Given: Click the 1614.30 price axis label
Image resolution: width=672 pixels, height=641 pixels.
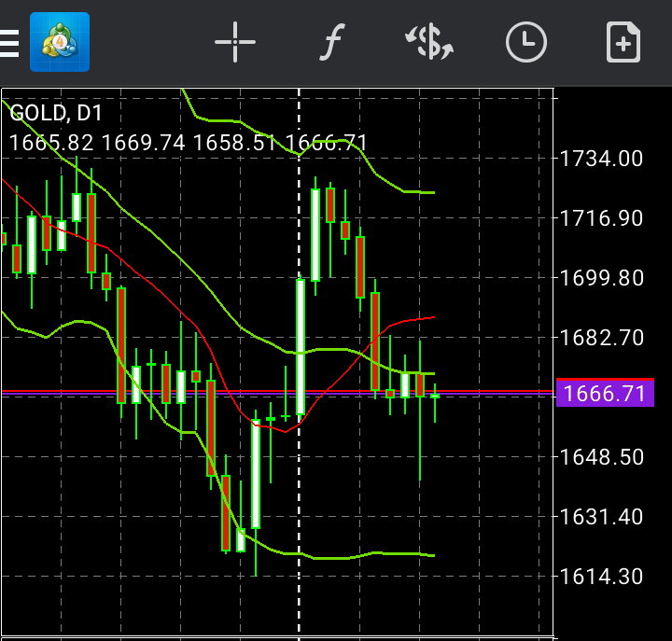Looking at the screenshot, I should tap(601, 577).
